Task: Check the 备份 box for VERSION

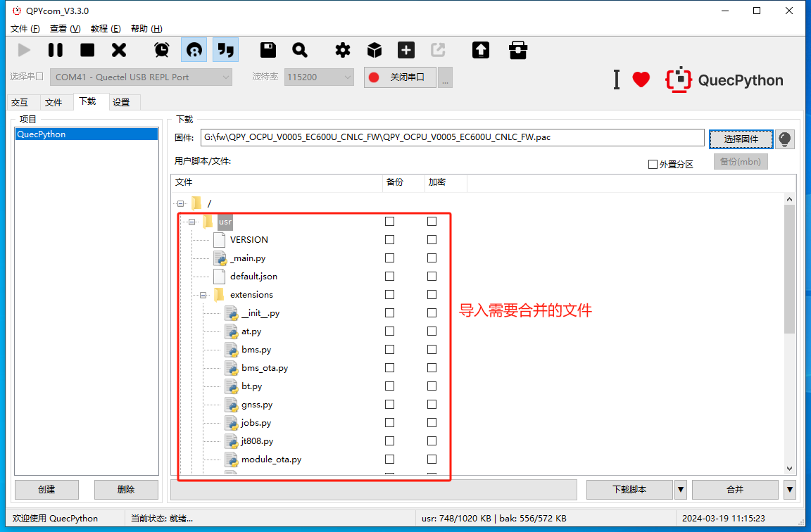Action: click(389, 239)
